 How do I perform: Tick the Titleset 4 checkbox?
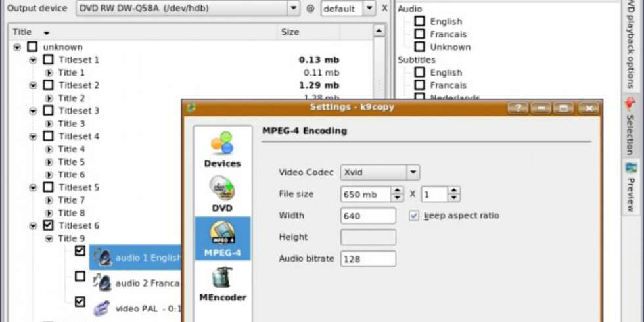[x=48, y=136]
